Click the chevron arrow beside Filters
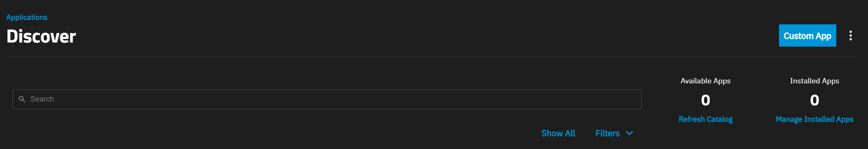The image size is (868, 149). click(629, 133)
